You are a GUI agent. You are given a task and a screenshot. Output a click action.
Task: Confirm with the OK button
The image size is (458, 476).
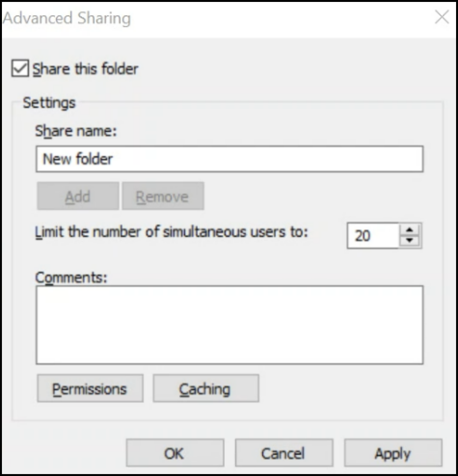[175, 453]
